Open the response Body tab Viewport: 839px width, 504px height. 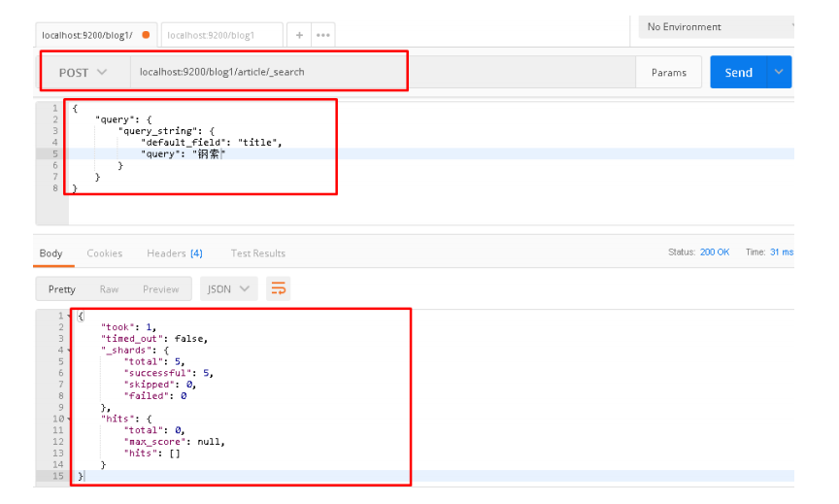click(x=50, y=253)
